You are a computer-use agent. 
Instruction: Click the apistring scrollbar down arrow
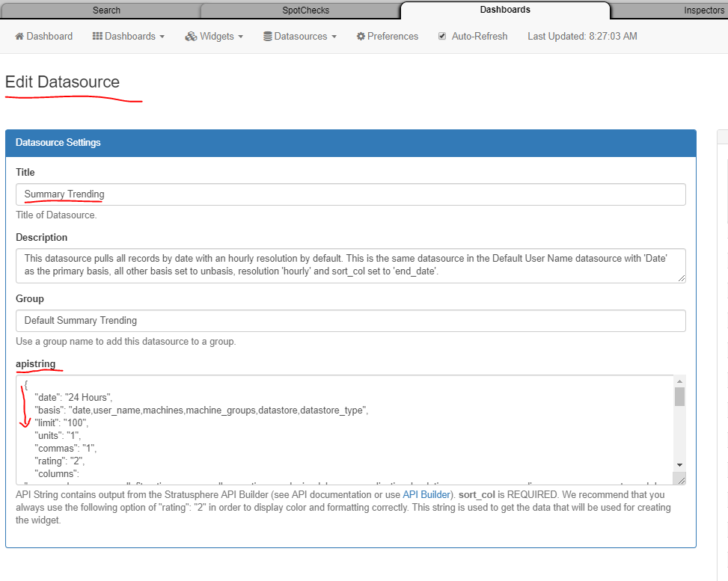pyautogui.click(x=679, y=465)
